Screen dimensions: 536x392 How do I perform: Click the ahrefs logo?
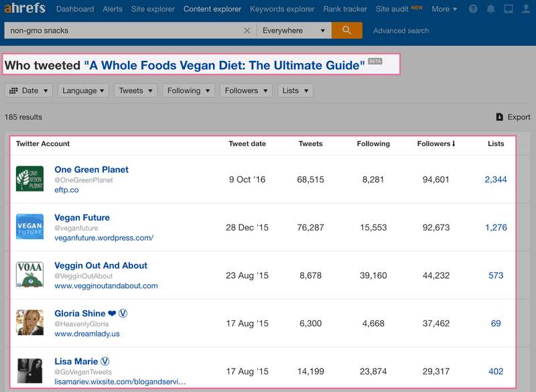pyautogui.click(x=24, y=7)
